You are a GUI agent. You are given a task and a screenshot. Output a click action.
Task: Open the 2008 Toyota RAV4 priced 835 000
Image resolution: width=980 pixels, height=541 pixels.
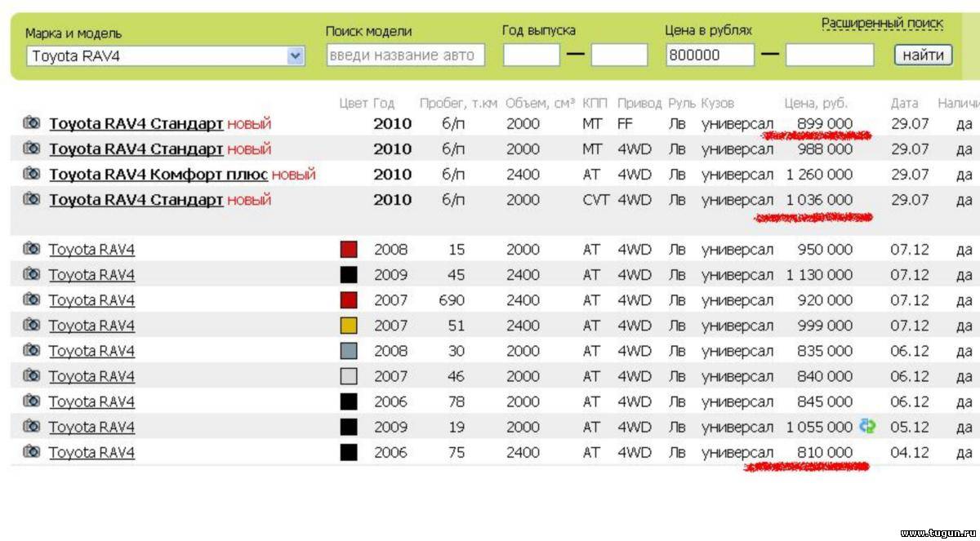point(91,351)
